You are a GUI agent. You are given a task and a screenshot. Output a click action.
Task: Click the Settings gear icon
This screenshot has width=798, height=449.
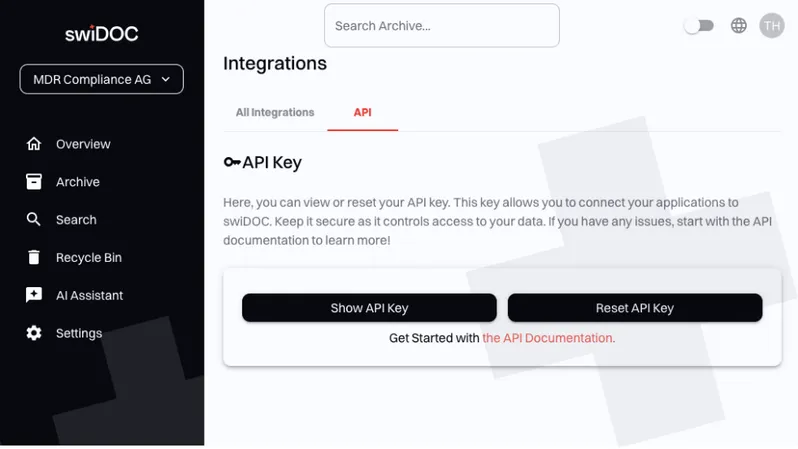pos(34,333)
